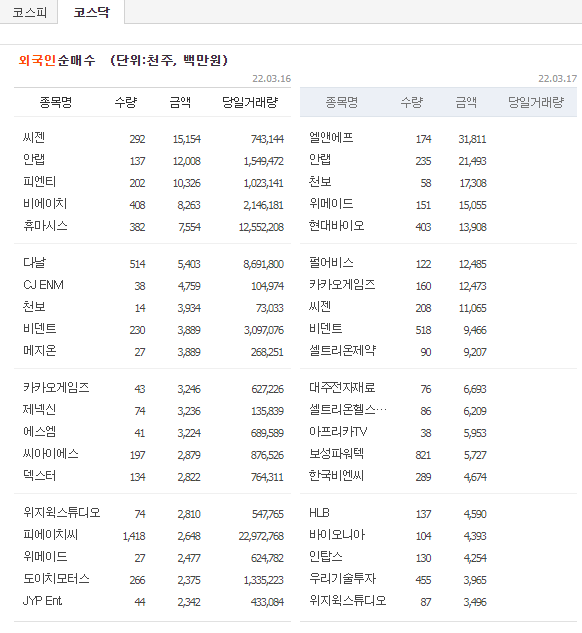Screen dimensions: 582x633
Task: Click stock name 씨아이에스
Action: 50,454
